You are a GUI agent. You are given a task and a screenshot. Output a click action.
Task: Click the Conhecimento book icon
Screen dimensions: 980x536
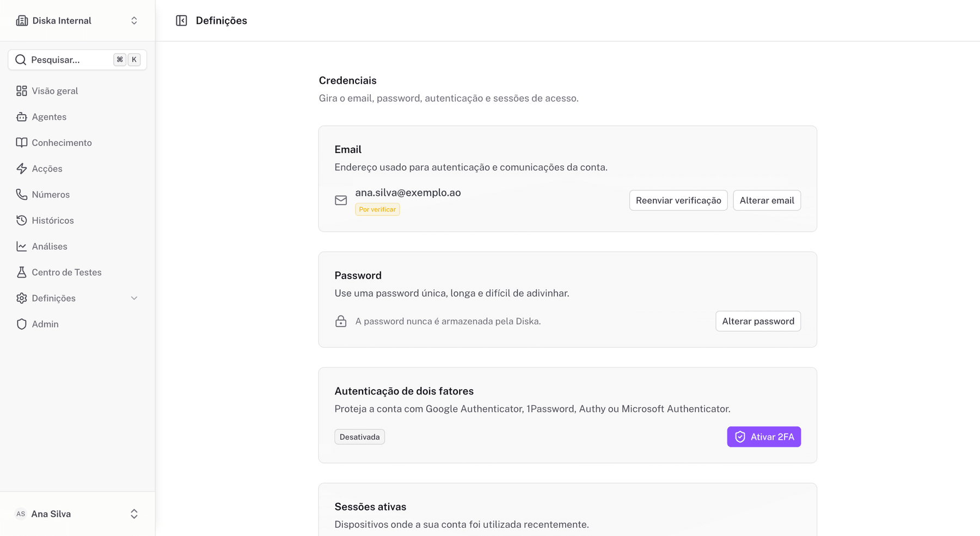[x=22, y=143]
